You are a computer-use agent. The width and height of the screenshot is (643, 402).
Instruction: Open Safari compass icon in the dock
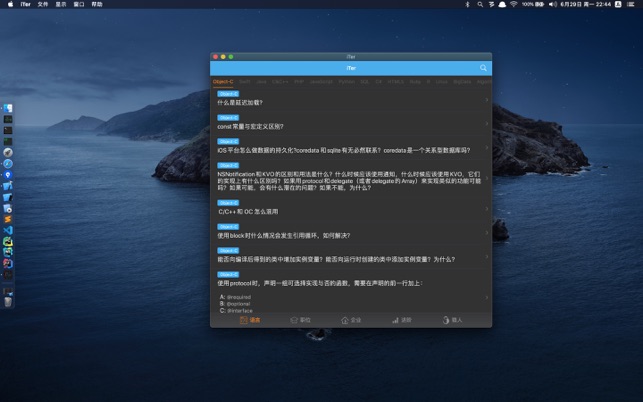[x=8, y=164]
